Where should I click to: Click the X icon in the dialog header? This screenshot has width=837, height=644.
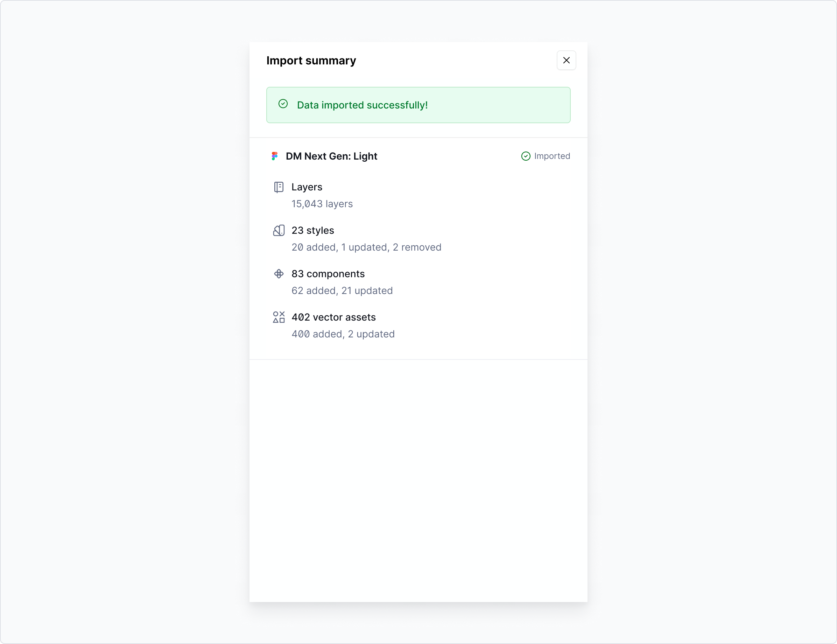(567, 60)
